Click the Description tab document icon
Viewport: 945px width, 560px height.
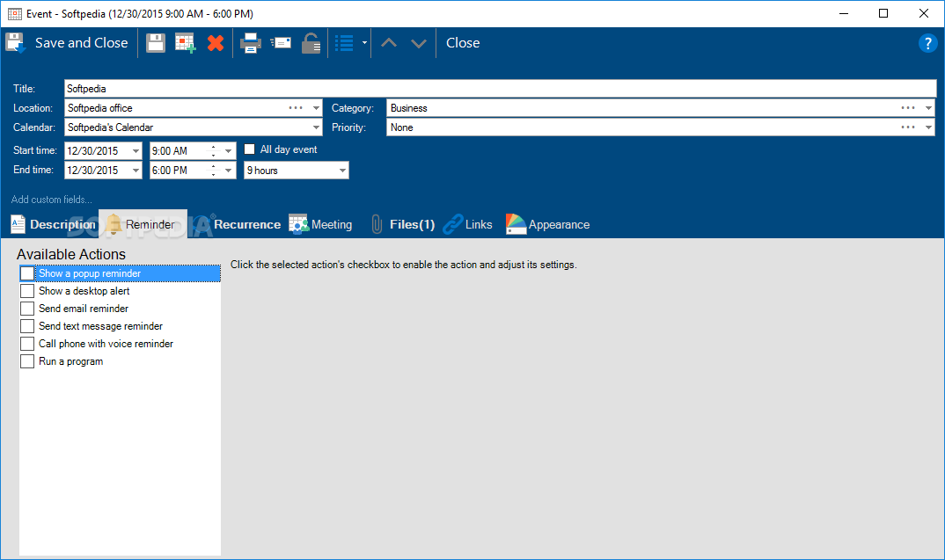pyautogui.click(x=18, y=224)
